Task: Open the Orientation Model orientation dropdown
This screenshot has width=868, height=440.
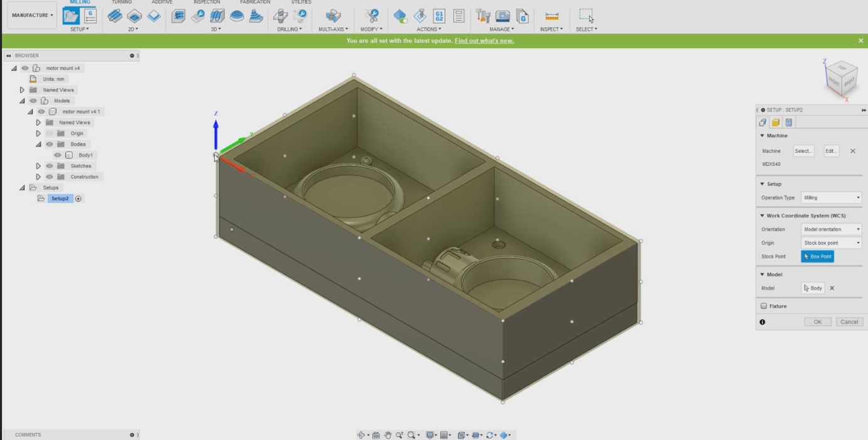Action: pos(831,229)
